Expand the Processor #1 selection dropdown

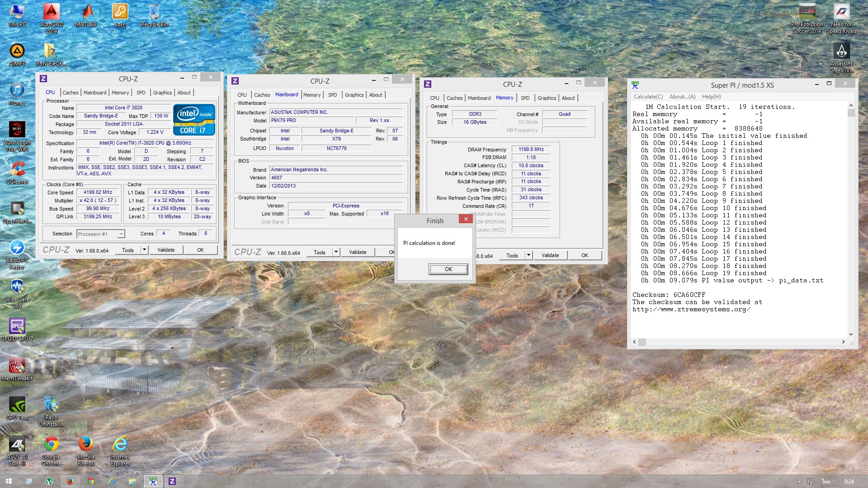pyautogui.click(x=121, y=234)
